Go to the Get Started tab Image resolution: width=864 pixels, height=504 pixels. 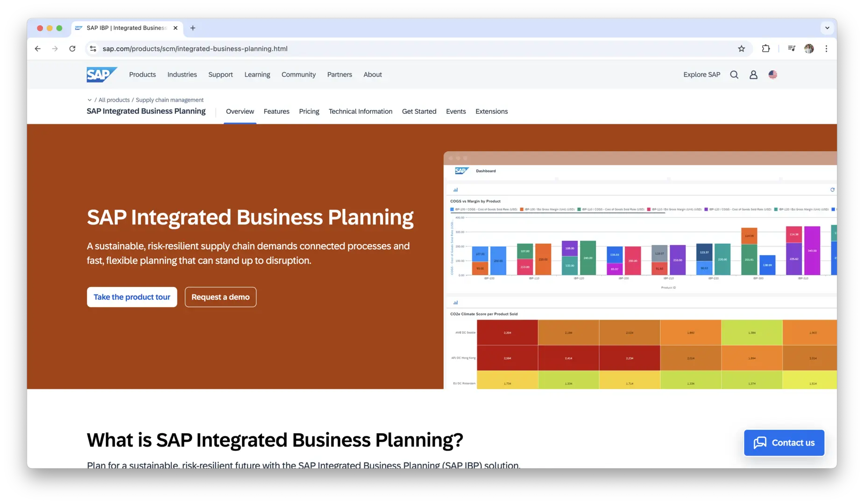click(419, 112)
